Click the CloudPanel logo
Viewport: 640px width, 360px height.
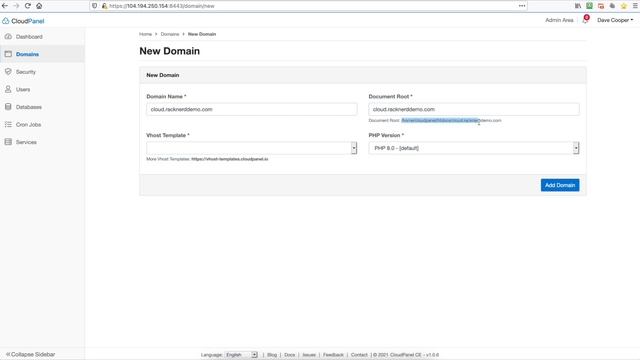coord(23,21)
